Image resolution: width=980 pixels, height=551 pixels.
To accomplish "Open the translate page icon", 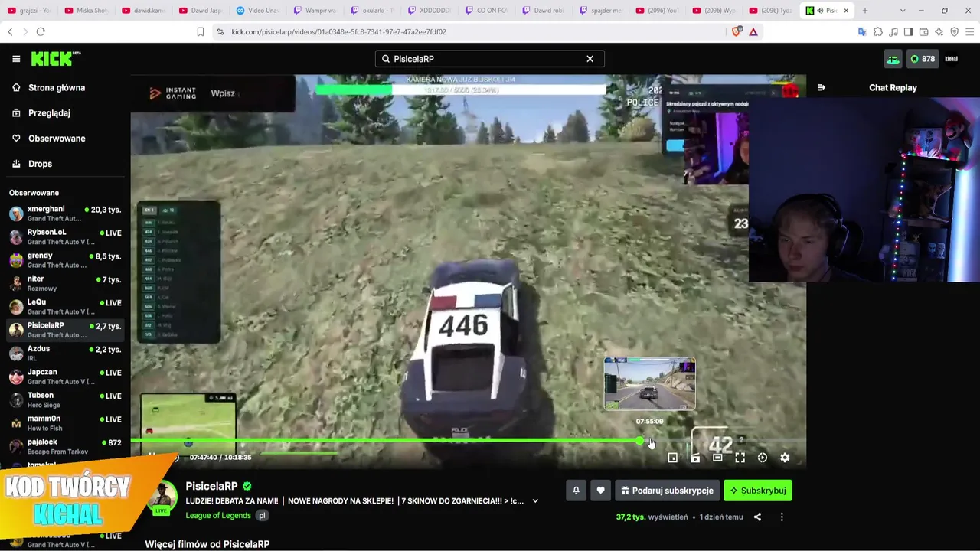I will point(862,31).
